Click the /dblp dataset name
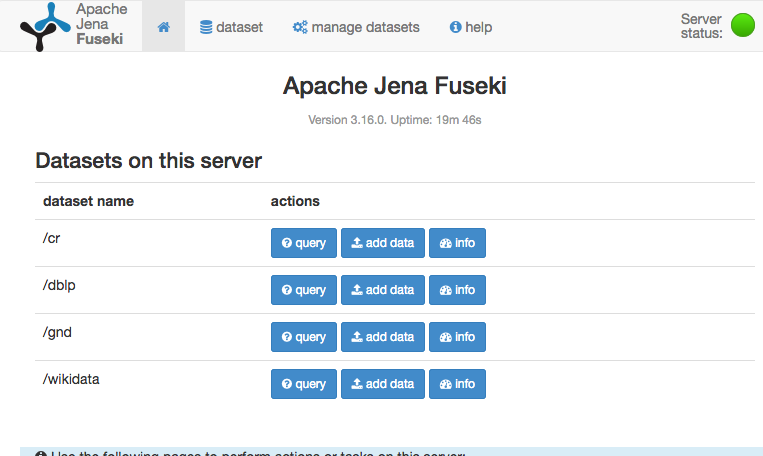 point(59,286)
